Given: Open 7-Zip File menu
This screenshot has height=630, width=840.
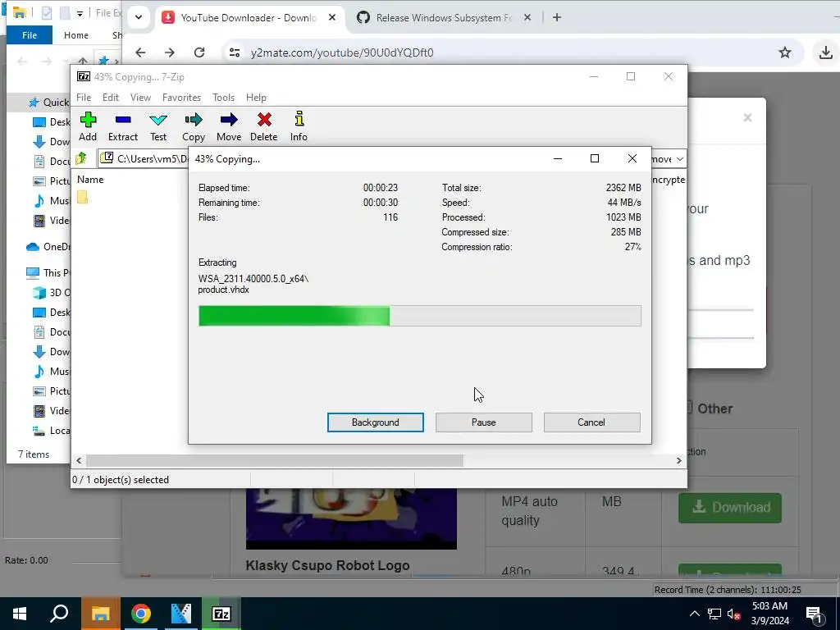Looking at the screenshot, I should 84,98.
